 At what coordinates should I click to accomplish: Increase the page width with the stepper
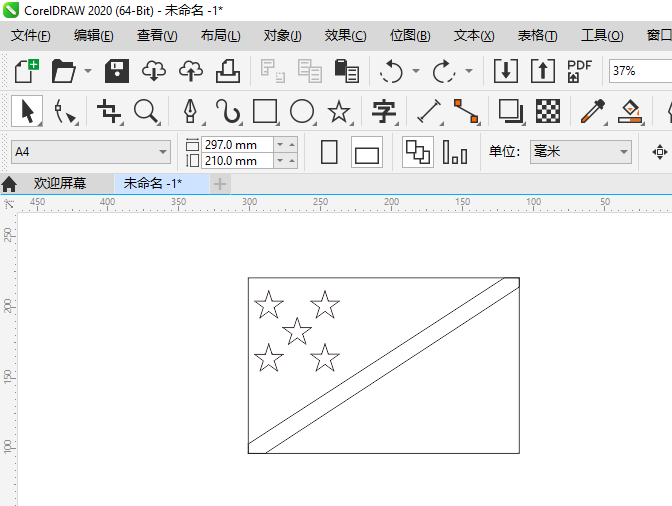click(292, 145)
